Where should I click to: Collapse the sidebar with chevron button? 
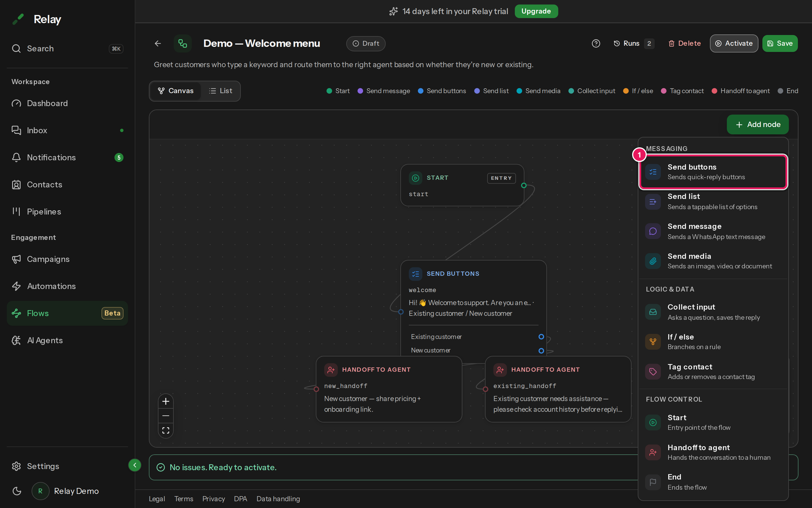[x=134, y=465]
